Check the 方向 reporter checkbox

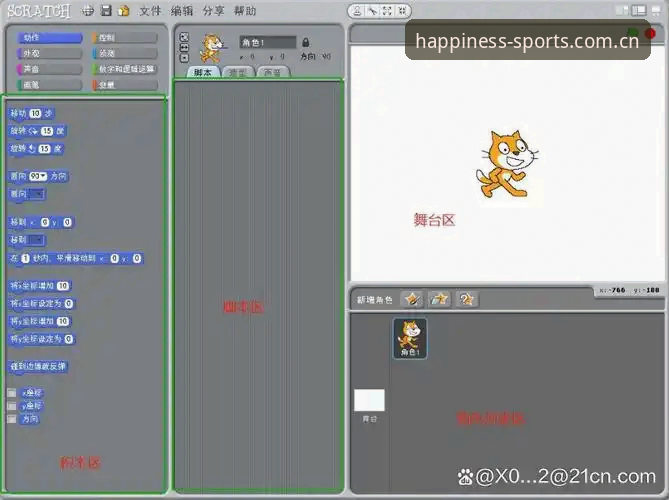coord(12,419)
